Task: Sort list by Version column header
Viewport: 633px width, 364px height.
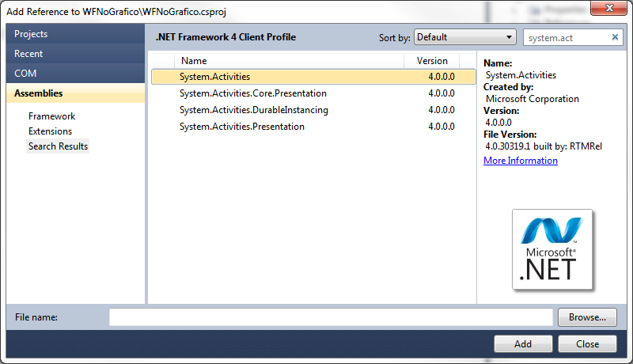Action: [x=431, y=60]
